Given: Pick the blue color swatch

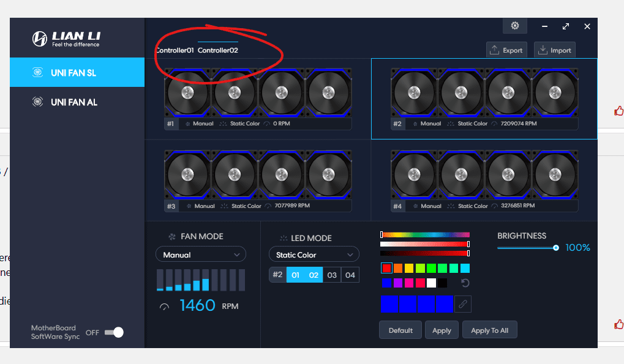Looking at the screenshot, I should (x=386, y=283).
